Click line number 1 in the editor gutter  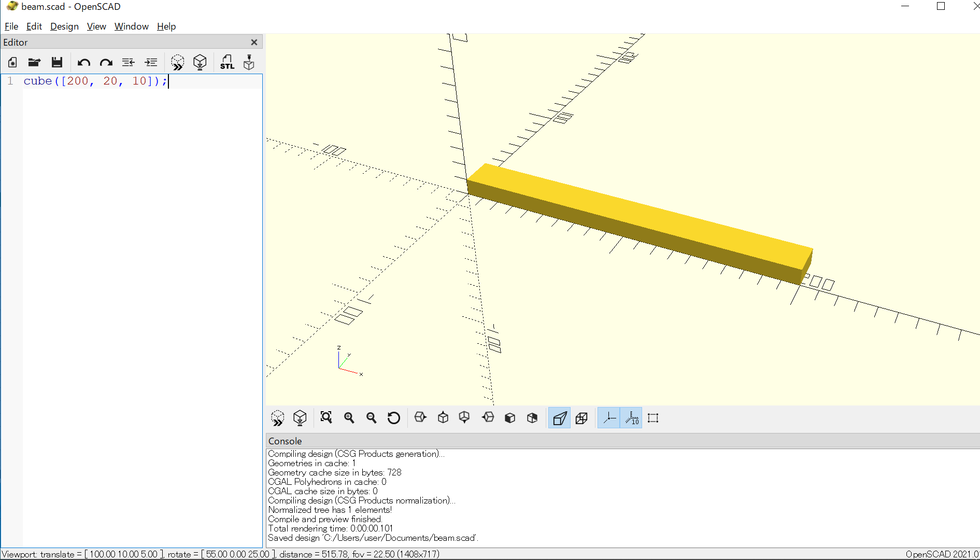(10, 81)
